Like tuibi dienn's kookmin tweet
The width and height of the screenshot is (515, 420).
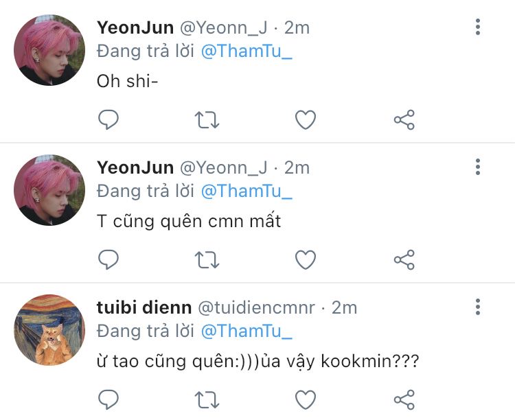306,399
